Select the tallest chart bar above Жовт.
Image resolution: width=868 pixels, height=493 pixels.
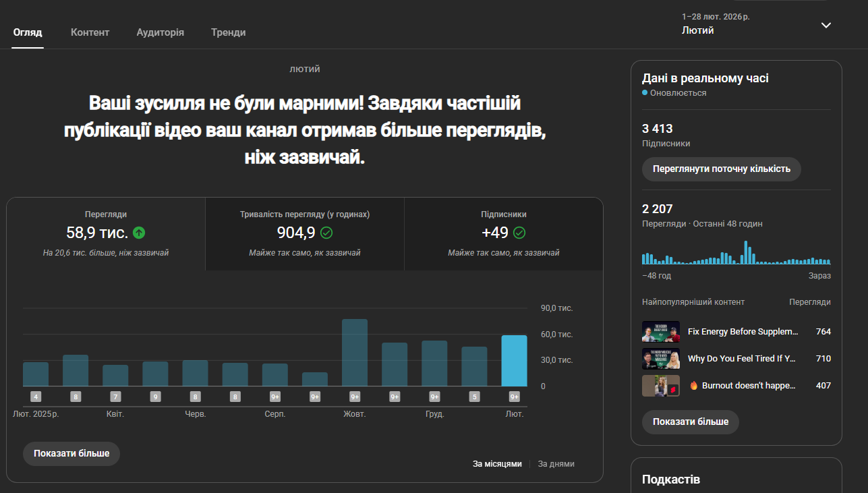tap(355, 353)
